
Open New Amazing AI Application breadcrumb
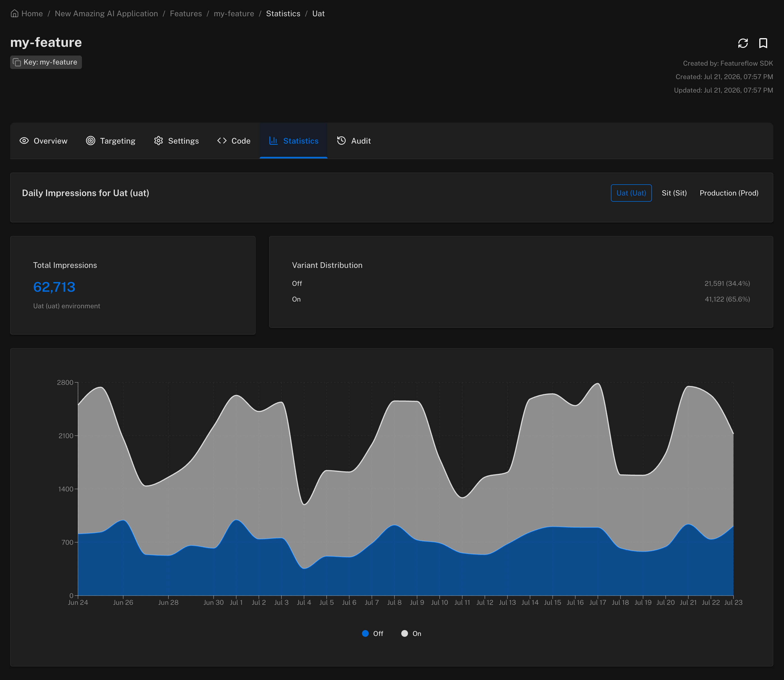pos(106,14)
